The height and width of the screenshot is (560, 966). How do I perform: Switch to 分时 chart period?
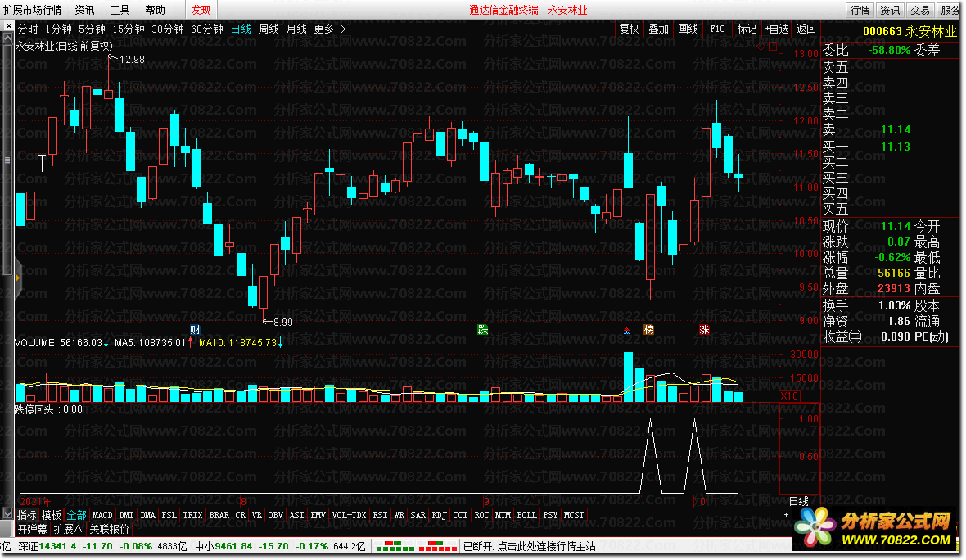28,29
